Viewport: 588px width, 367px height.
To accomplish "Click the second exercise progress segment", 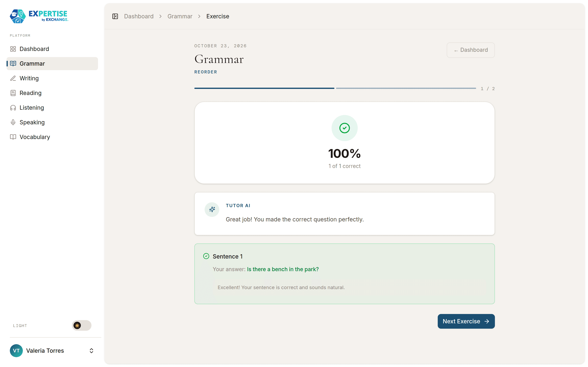I will [406, 88].
